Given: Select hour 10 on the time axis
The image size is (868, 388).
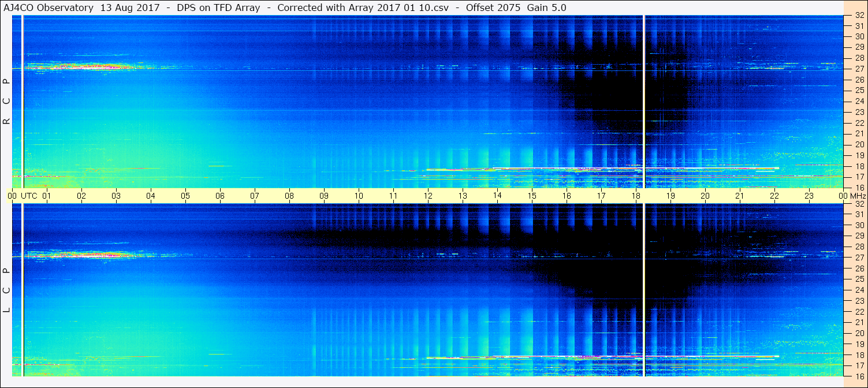Looking at the screenshot, I should [x=359, y=196].
